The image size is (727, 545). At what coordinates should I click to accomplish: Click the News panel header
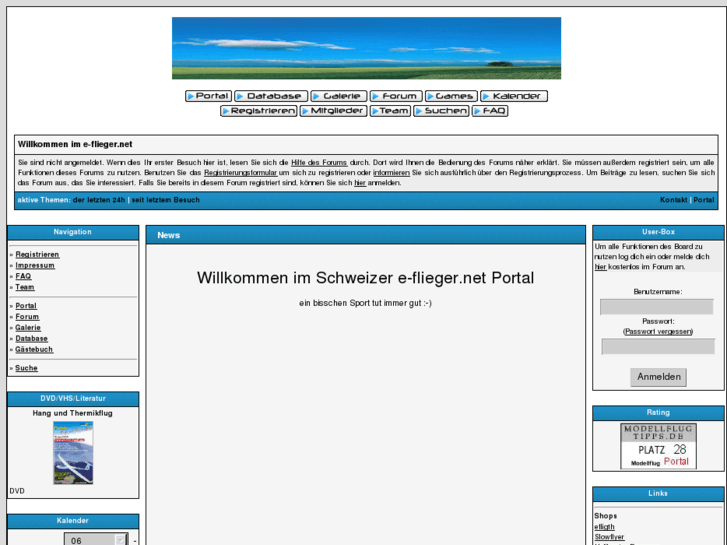point(366,235)
